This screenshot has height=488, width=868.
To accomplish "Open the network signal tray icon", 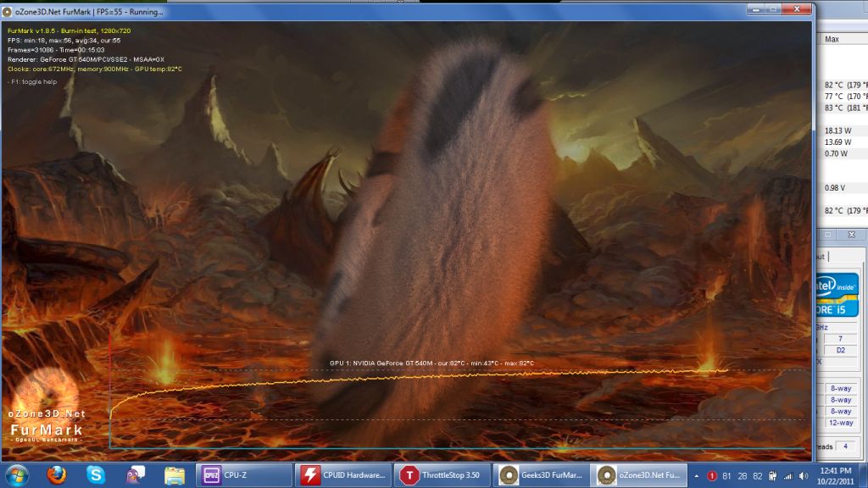I will 787,476.
